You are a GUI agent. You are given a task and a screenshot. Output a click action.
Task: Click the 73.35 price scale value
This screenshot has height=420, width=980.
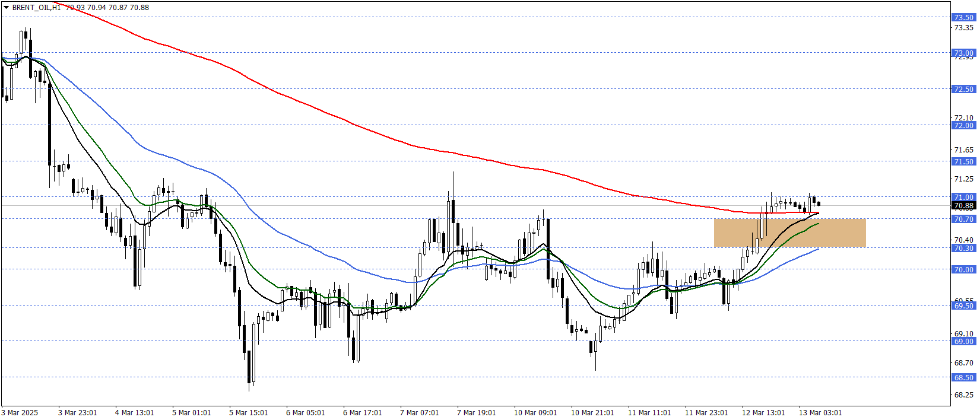coord(964,28)
